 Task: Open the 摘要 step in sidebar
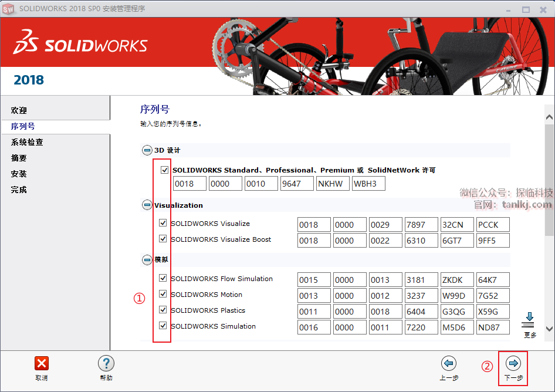point(19,158)
